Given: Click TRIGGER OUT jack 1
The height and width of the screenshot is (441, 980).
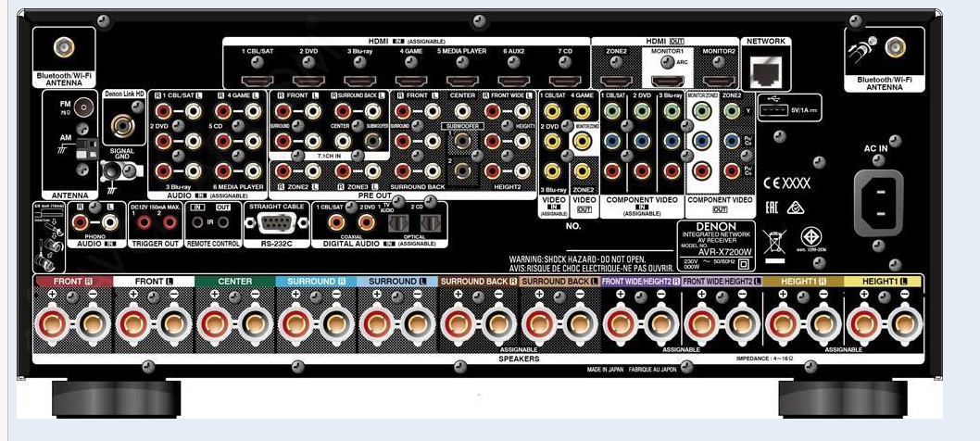Looking at the screenshot, I should (x=144, y=221).
